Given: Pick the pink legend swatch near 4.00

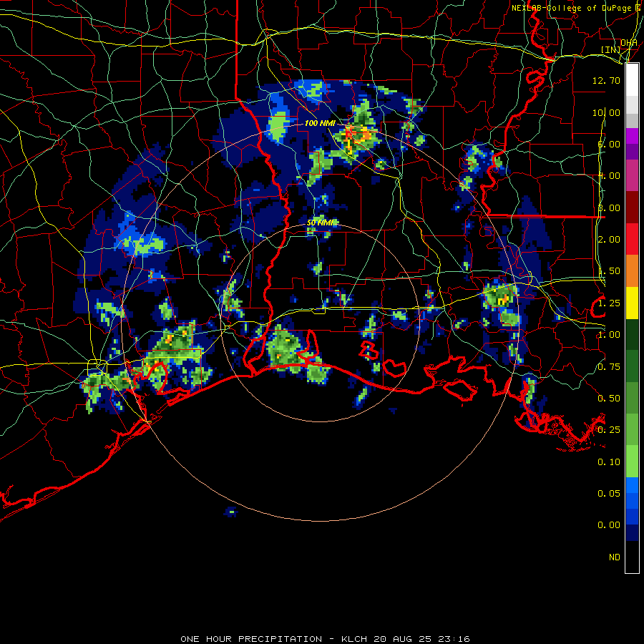Looking at the screenshot, I should [632, 175].
